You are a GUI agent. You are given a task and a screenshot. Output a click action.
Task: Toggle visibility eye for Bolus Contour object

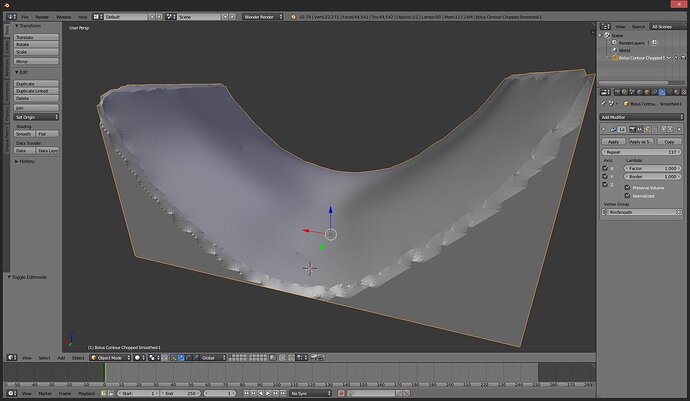669,58
